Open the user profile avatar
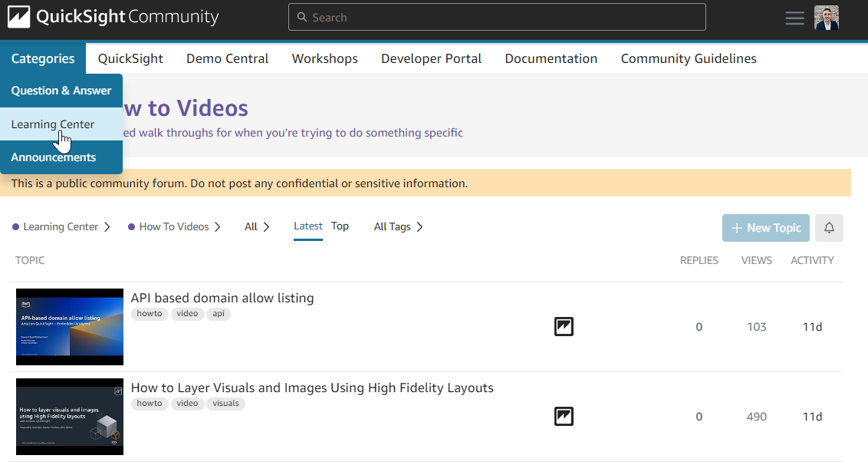The image size is (868, 462). tap(826, 18)
